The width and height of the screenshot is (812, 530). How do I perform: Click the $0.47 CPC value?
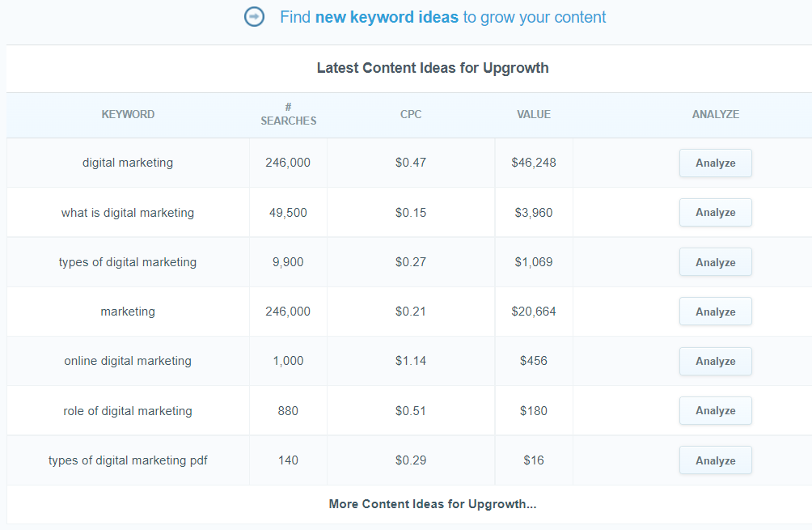pos(411,163)
